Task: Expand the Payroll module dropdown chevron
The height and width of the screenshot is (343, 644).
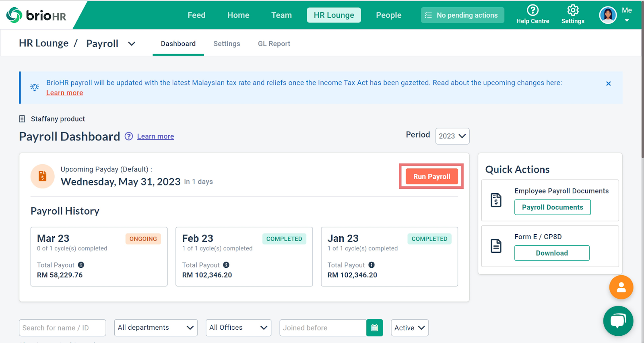Action: tap(132, 43)
